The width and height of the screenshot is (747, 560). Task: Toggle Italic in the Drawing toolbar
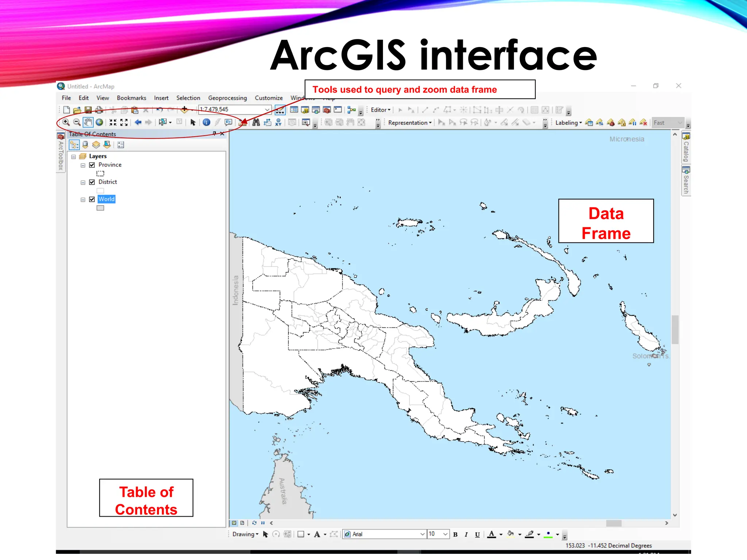click(x=466, y=534)
